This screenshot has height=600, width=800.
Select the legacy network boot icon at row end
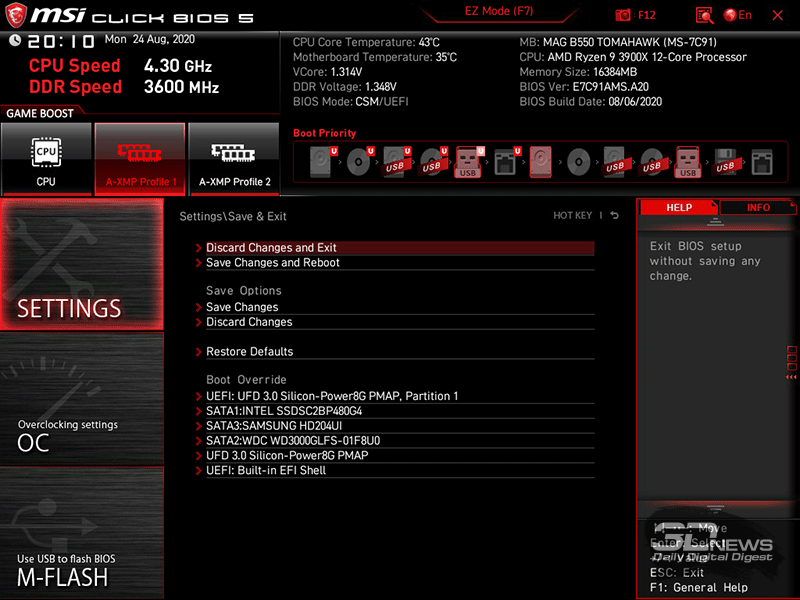tap(762, 162)
